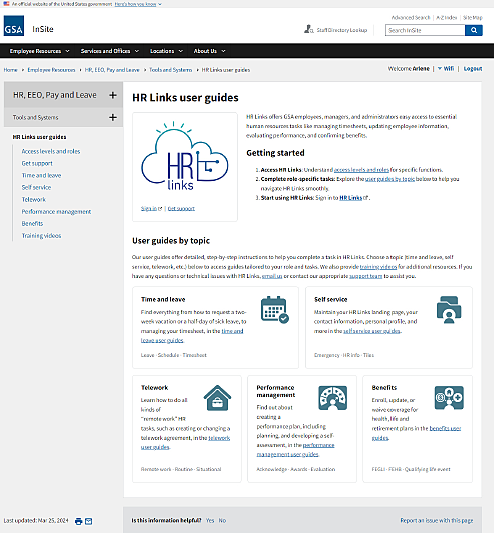Click the Self service folder-person icon
494x533 pixels.
pos(449,310)
